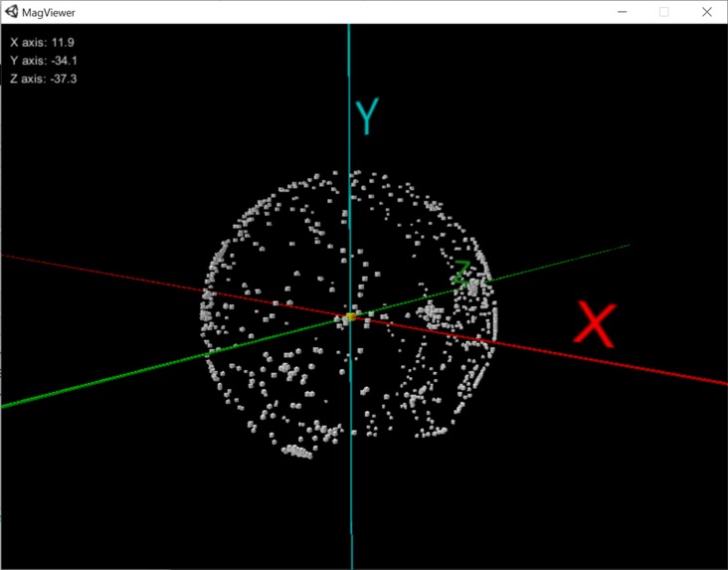Screen dimensions: 728x570
Task: Select the X axis: 11.9 readout
Action: click(42, 42)
